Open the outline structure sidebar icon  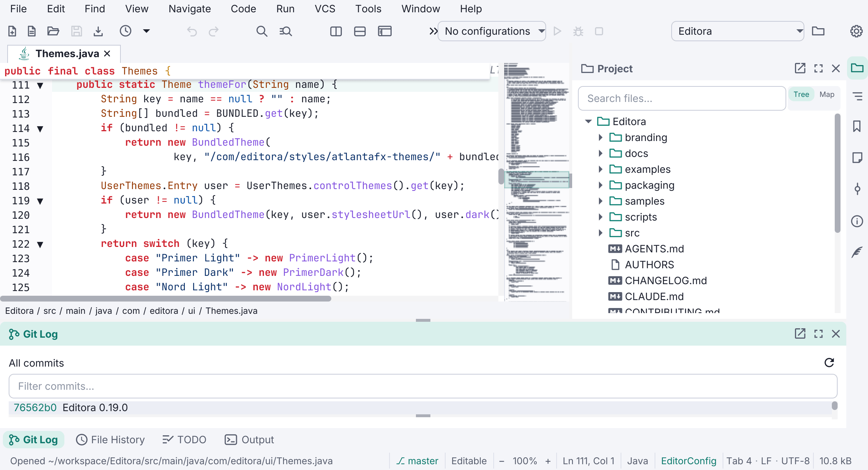pos(857,96)
